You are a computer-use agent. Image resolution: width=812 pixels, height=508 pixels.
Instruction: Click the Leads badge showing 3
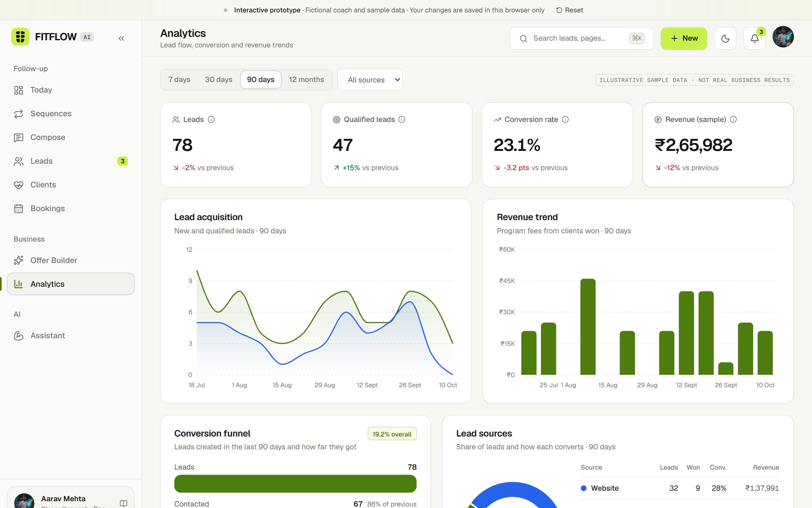point(123,161)
